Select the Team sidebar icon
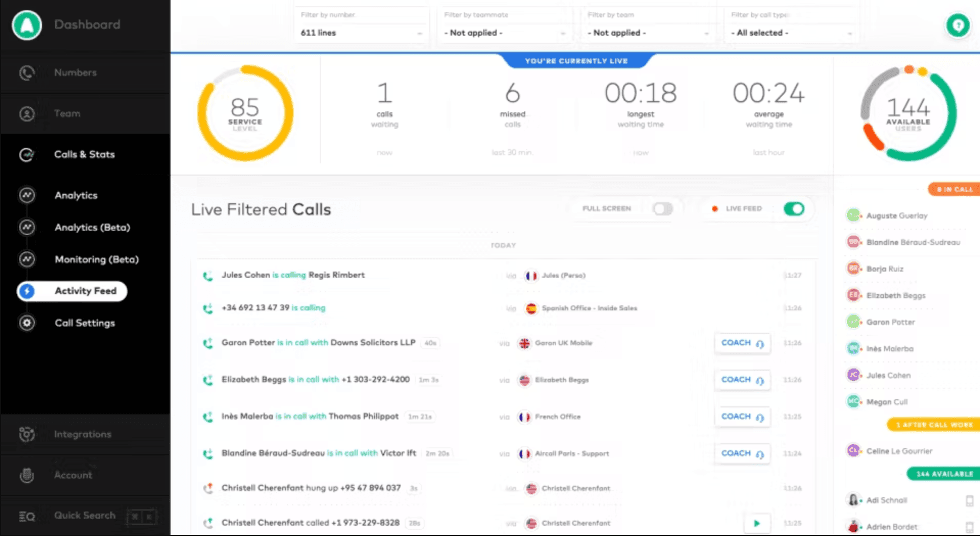Screen dimensions: 980x536 (27, 113)
